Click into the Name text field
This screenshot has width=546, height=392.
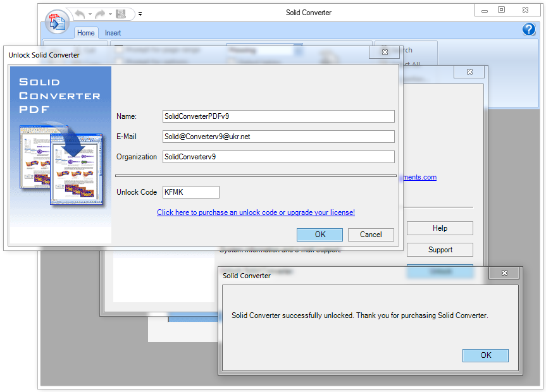[x=278, y=116]
